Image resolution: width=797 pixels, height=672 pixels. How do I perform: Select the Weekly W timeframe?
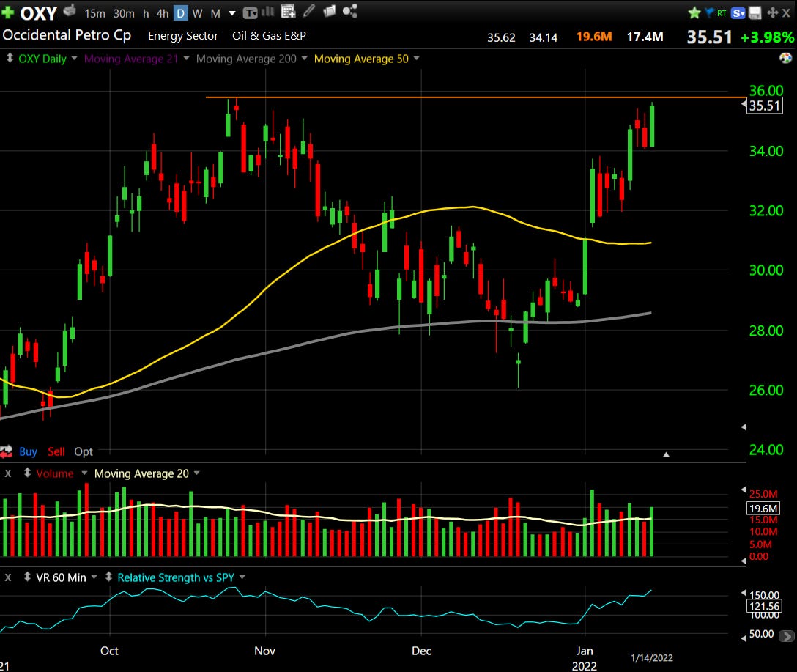click(197, 14)
